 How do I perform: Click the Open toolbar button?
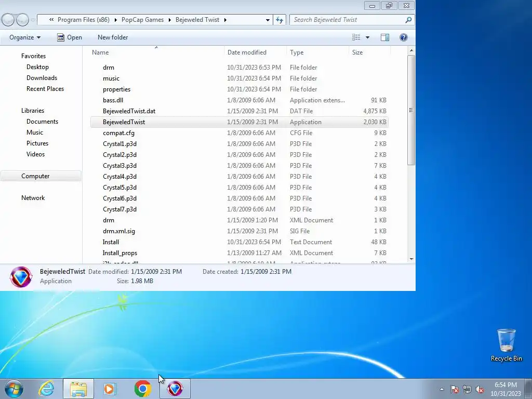tap(70, 37)
